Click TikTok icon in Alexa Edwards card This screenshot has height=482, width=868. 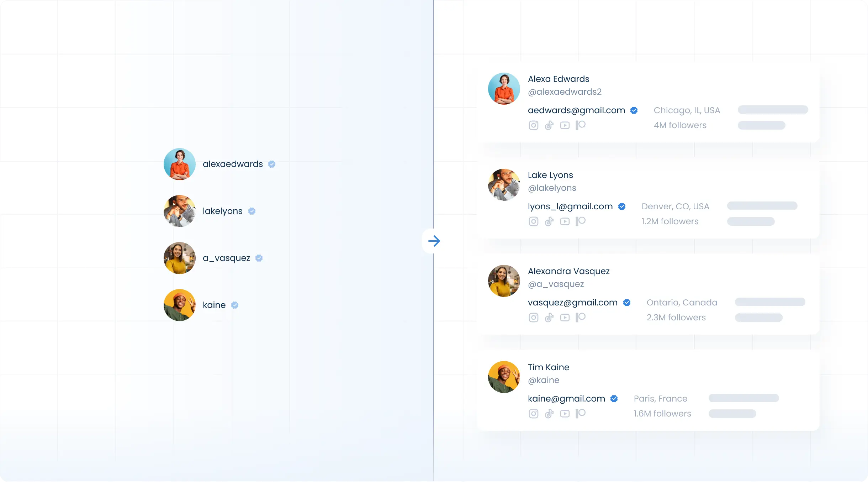pyautogui.click(x=549, y=125)
